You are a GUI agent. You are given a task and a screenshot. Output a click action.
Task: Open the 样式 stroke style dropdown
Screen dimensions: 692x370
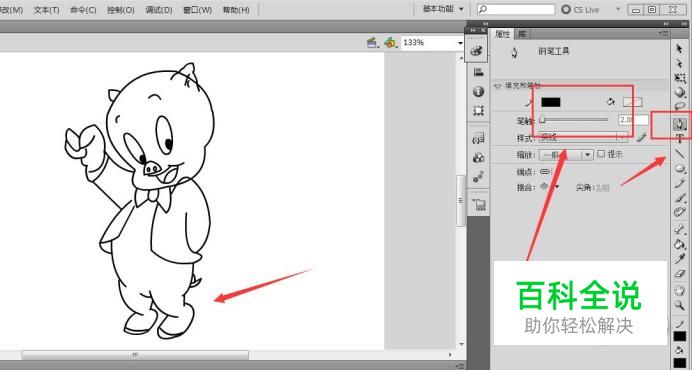[583, 138]
